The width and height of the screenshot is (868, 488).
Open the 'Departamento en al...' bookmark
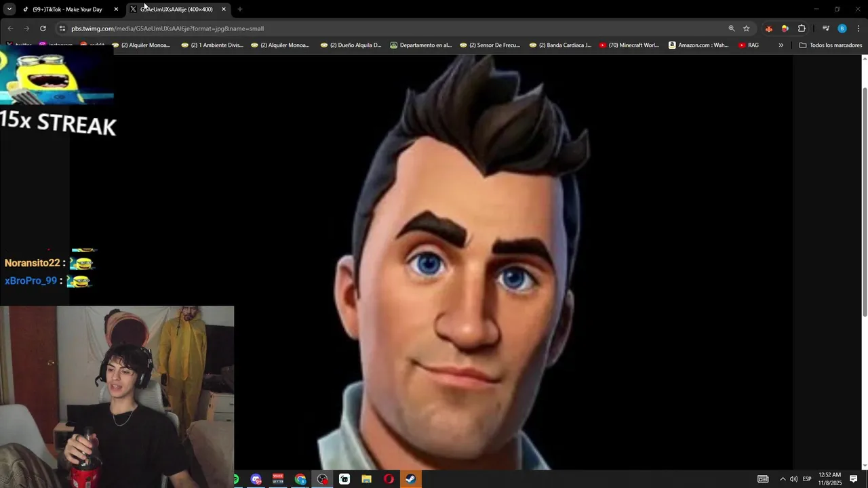420,45
